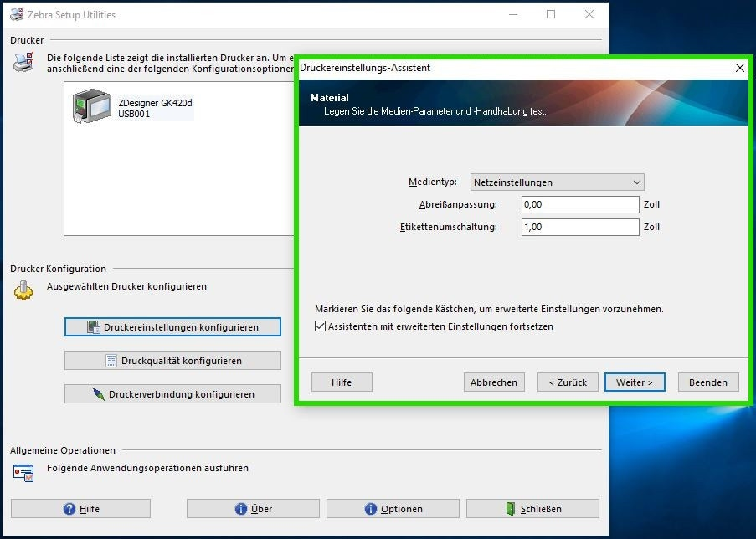The height and width of the screenshot is (539, 756).
Task: Open Druckereinstellungen konfigurieren
Action: tap(172, 327)
